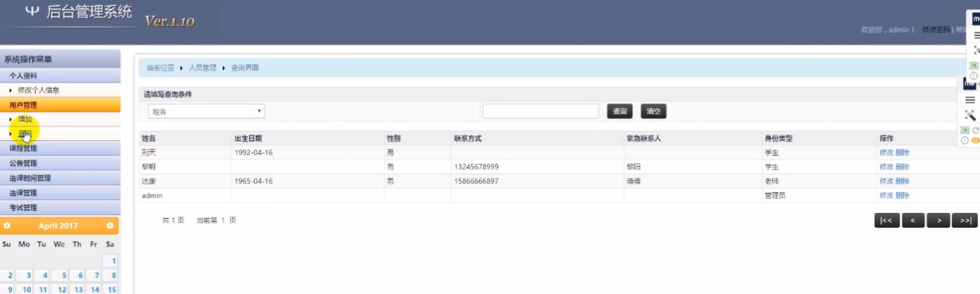The width and height of the screenshot is (980, 294).
Task: Click identity type 管理员
Action: [x=775, y=195]
